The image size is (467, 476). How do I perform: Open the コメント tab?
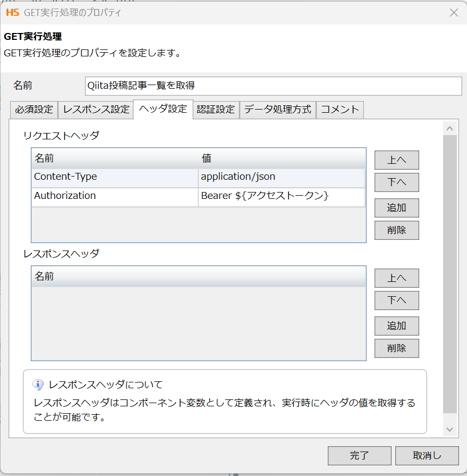point(339,110)
